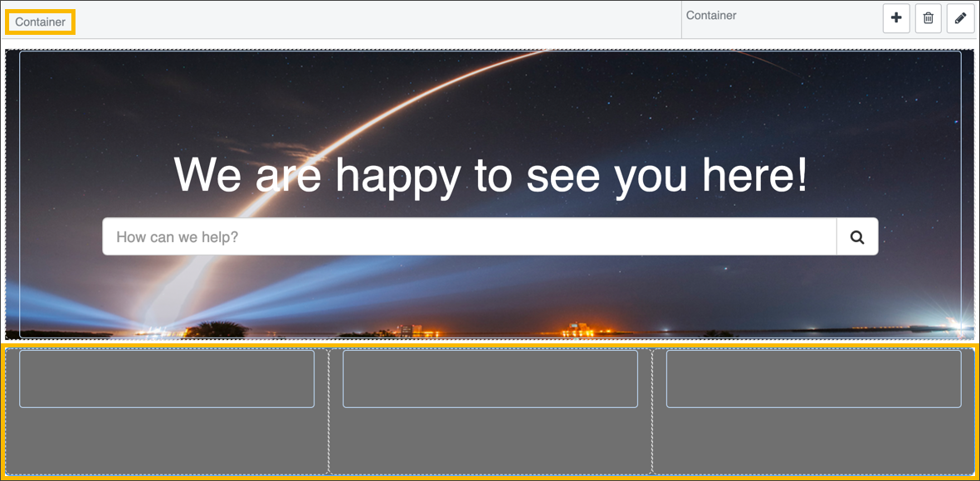The image size is (980, 481).
Task: Click the plus icon to add to container
Action: pos(896,18)
